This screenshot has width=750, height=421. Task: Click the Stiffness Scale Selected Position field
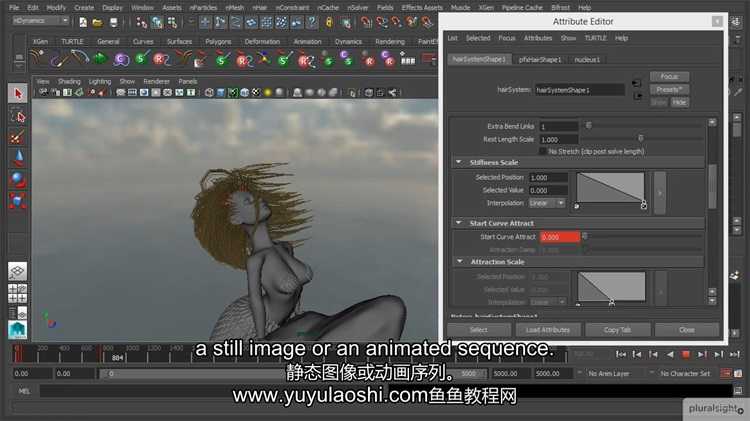548,177
